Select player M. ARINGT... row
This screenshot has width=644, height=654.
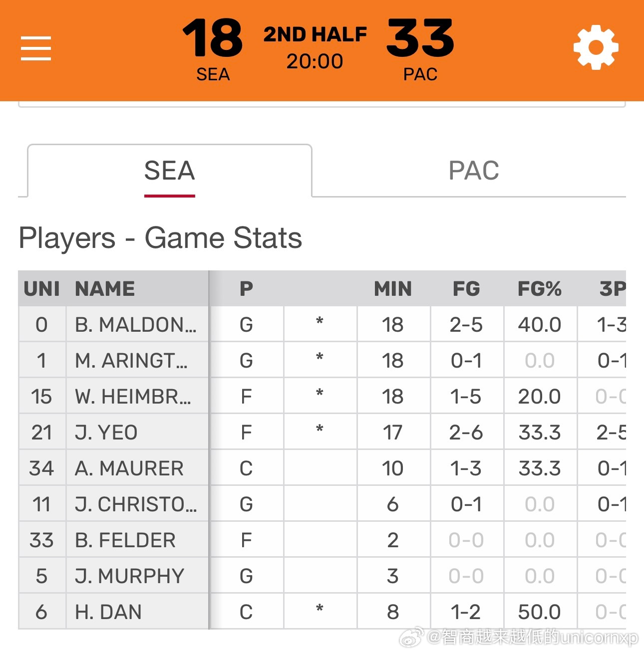(131, 361)
